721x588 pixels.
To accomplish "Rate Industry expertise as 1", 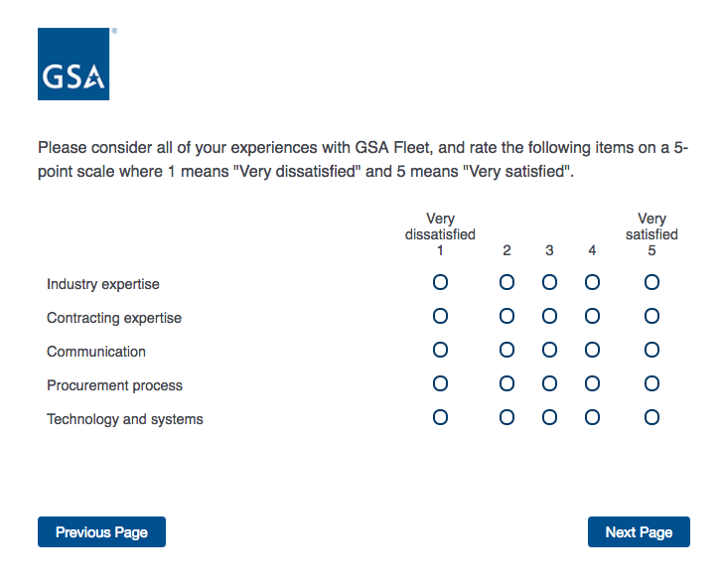I will [440, 283].
